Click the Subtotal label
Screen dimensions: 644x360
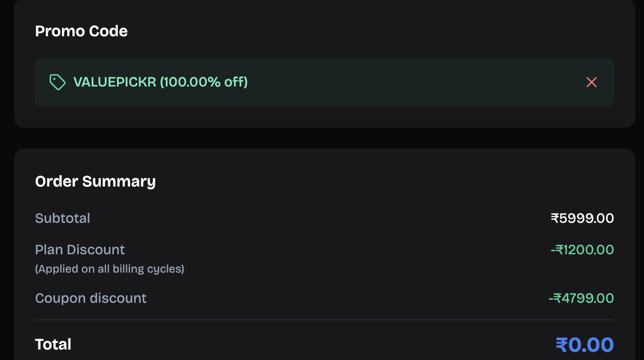[x=62, y=218]
